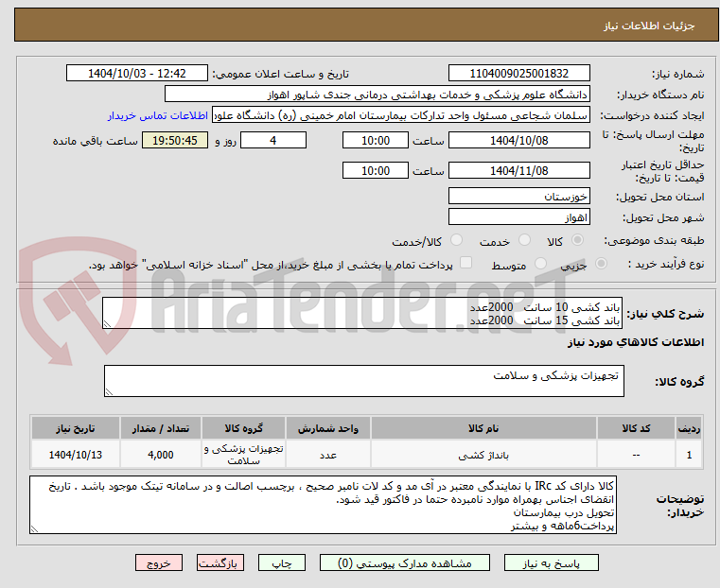Open the اطلاعات تماس خریدار link

pos(158,115)
